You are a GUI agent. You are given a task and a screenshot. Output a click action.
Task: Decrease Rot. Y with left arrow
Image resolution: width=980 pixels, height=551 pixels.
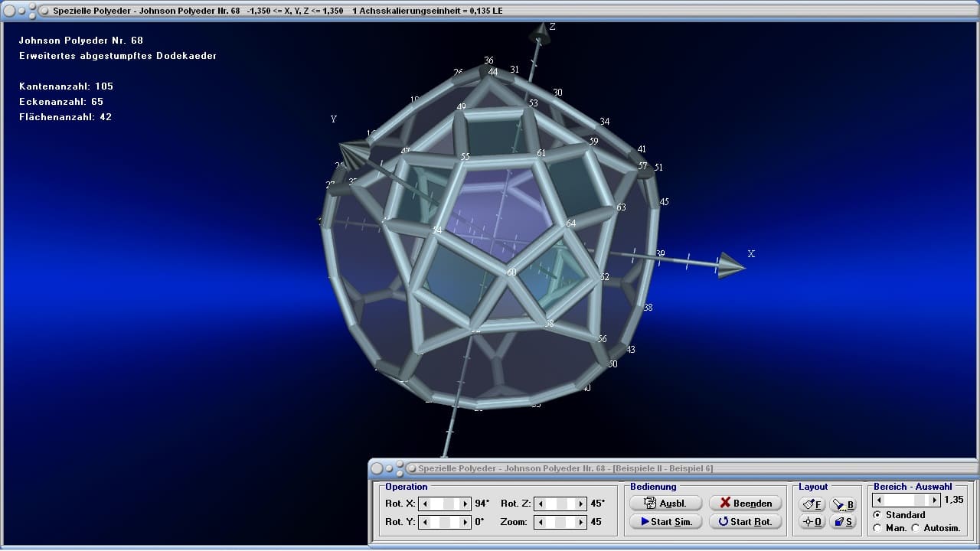pyautogui.click(x=425, y=522)
